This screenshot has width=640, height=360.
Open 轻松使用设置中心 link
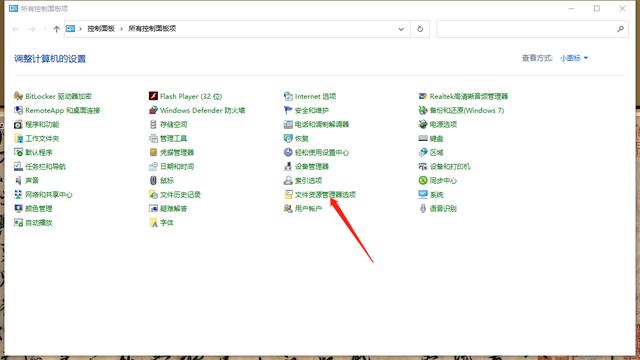(322, 152)
